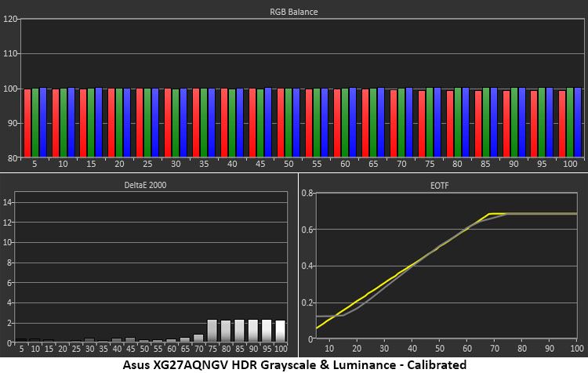
Task: Click the 120 label on RGB Balance axis
Action: 9,19
